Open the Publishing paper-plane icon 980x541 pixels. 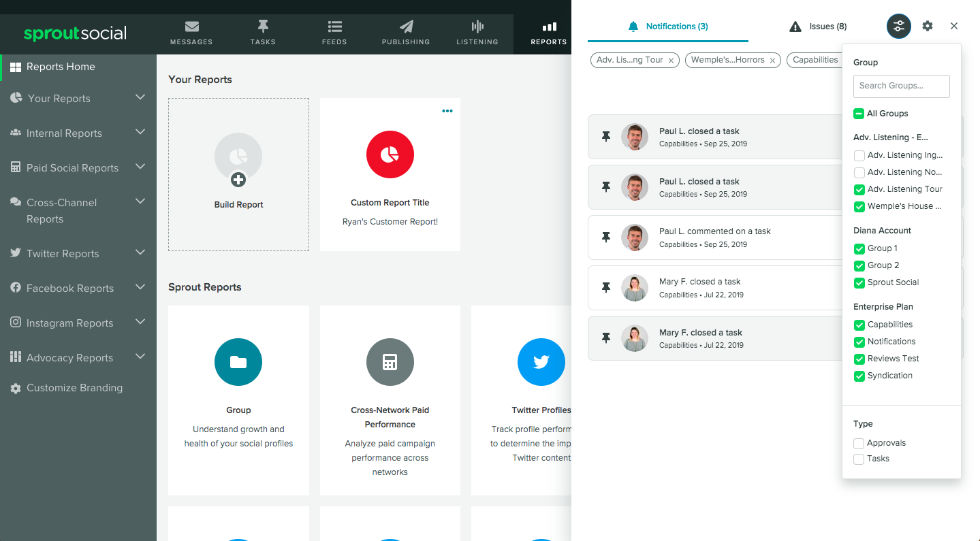[x=406, y=27]
